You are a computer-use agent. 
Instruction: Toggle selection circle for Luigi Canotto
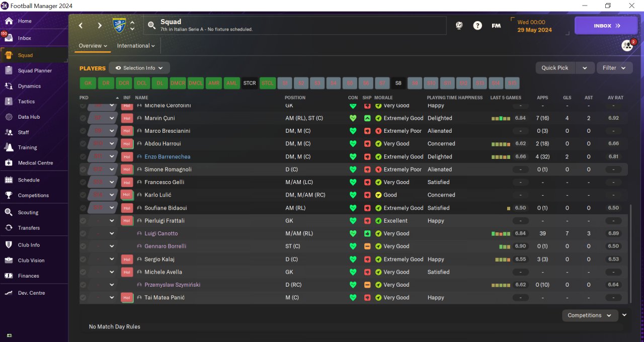pos(83,233)
